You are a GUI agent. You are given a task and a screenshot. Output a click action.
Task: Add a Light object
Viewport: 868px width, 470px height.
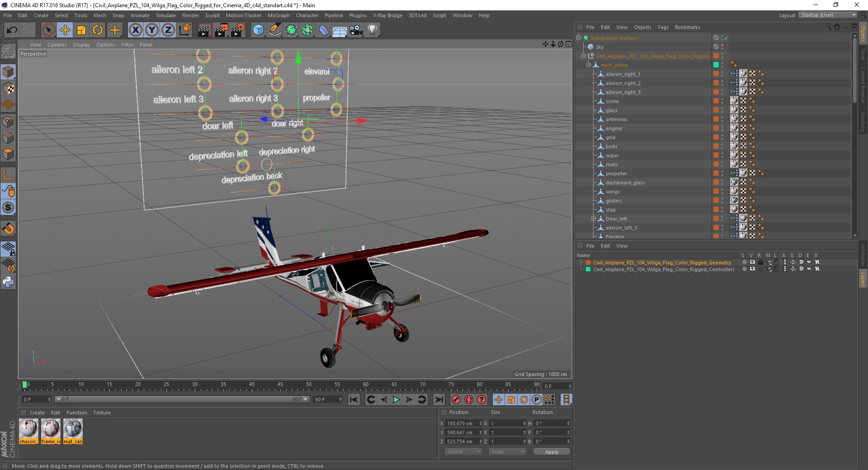pyautogui.click(x=373, y=30)
